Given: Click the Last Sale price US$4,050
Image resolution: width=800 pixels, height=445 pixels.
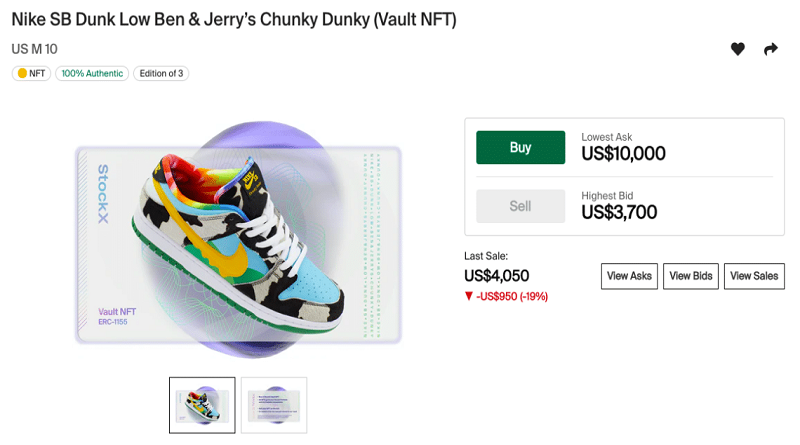Looking at the screenshot, I should (x=496, y=276).
